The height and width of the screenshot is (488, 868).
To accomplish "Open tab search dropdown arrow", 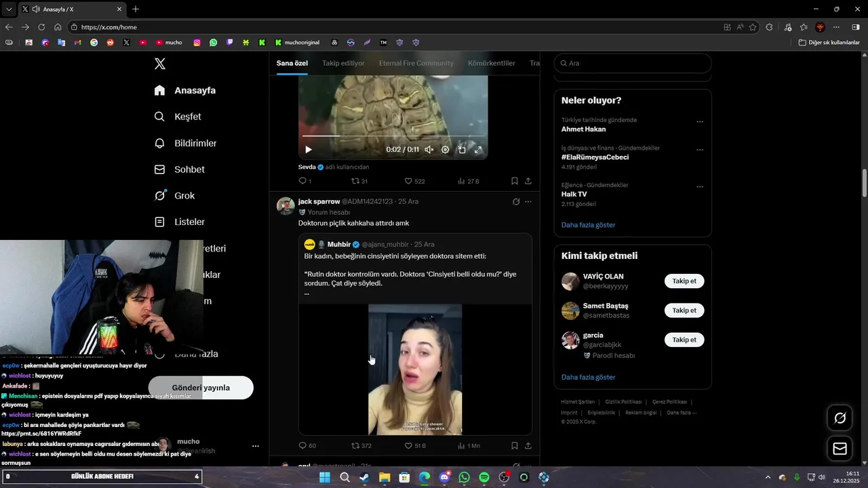I will [x=9, y=9].
